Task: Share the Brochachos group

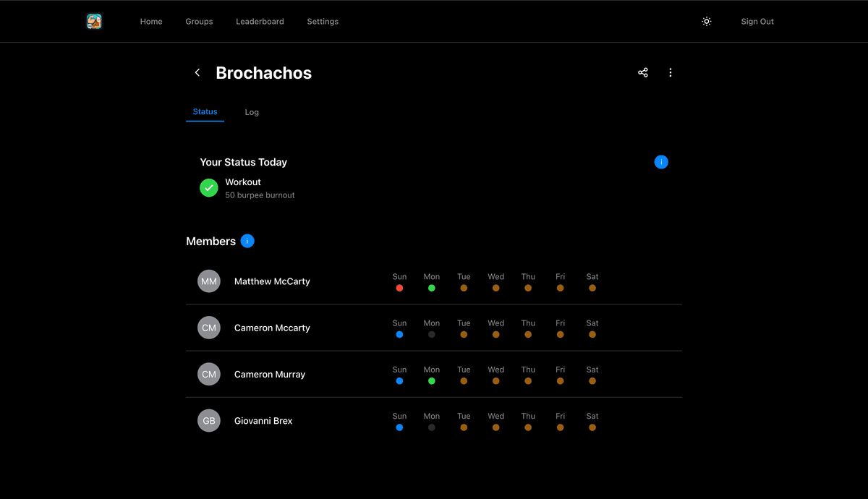Action: [642, 72]
